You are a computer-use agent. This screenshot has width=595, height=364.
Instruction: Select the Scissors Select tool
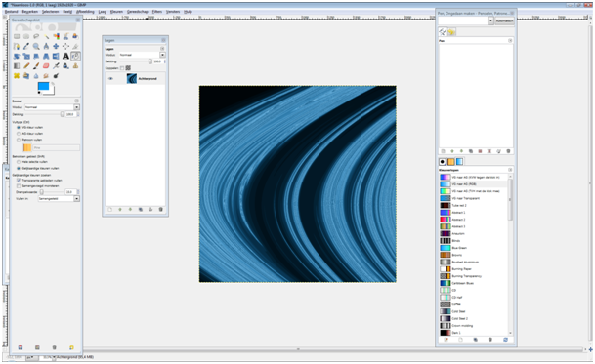click(x=65, y=36)
